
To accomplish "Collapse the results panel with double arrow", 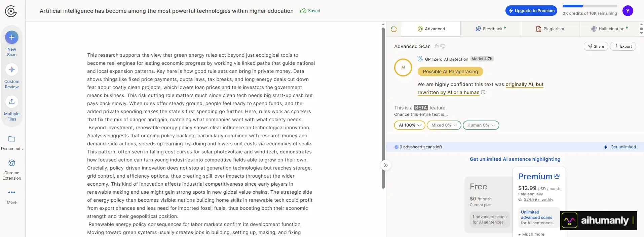I will [x=386, y=165].
